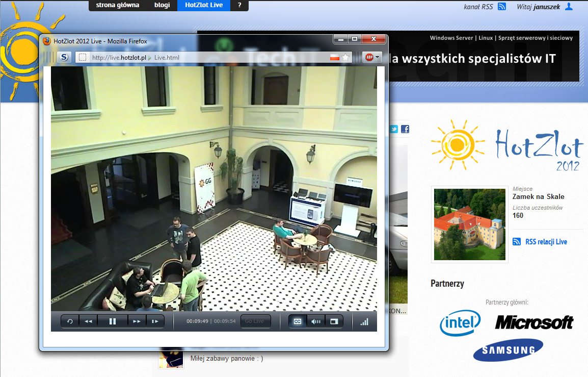
Task: Click the Twitter share icon
Action: point(394,129)
